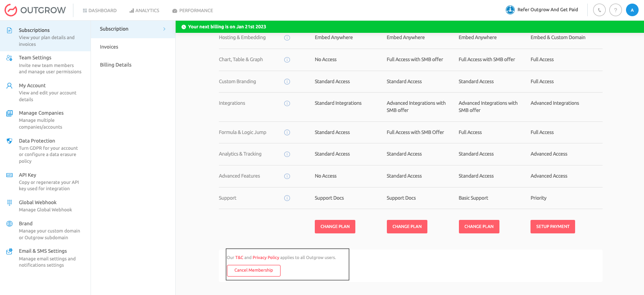Open Team Settings section
The width and height of the screenshot is (644, 295).
tap(45, 65)
